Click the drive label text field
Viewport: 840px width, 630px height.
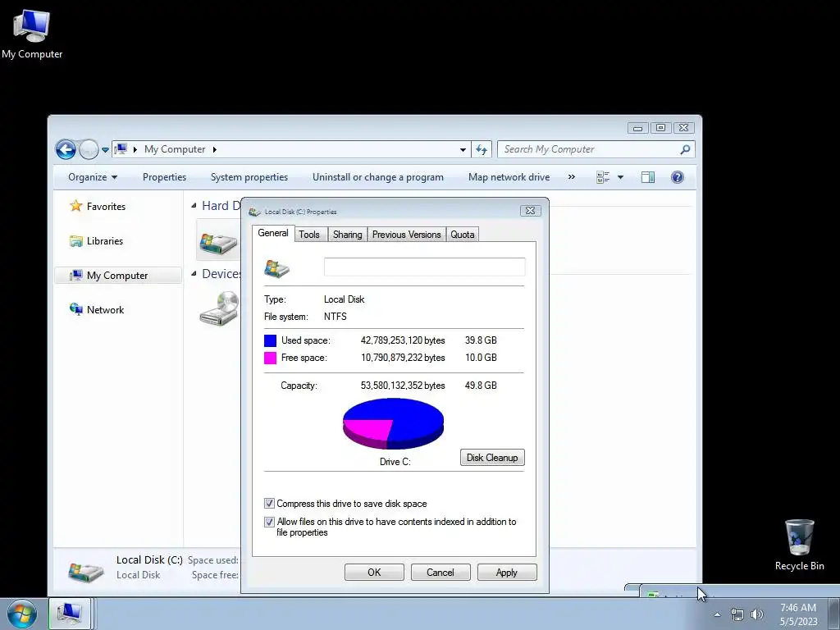point(424,267)
